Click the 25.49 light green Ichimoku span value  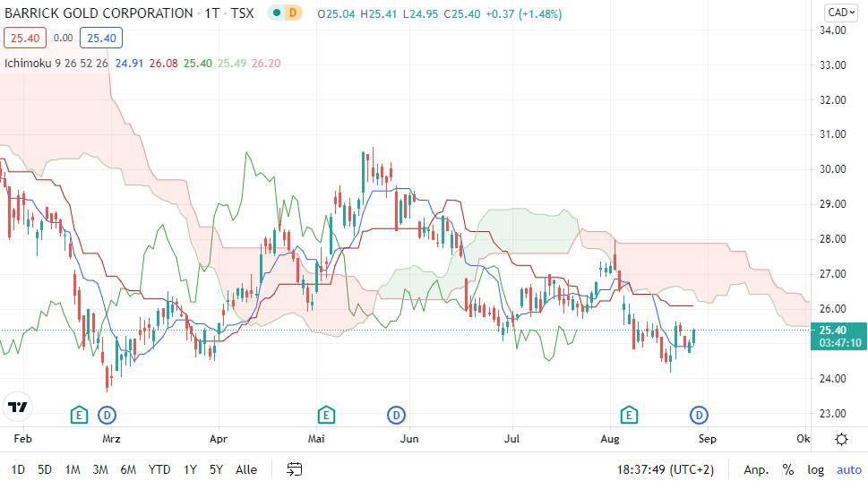click(232, 63)
